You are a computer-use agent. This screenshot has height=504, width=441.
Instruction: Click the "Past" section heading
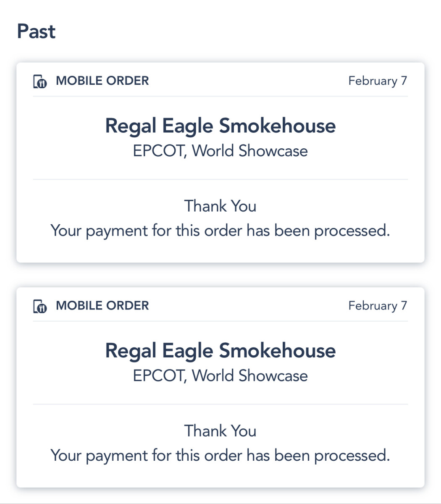point(36,32)
